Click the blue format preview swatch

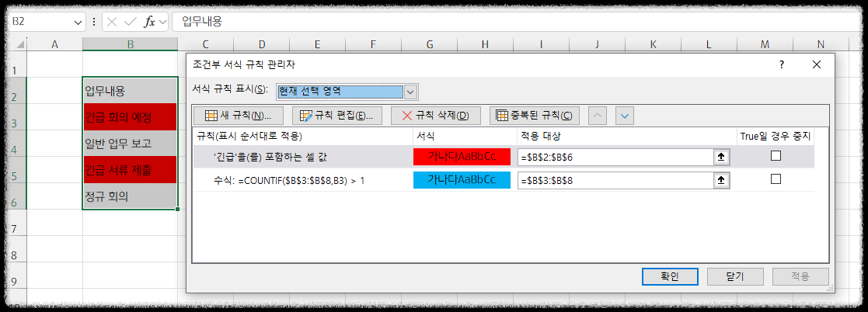tap(462, 180)
